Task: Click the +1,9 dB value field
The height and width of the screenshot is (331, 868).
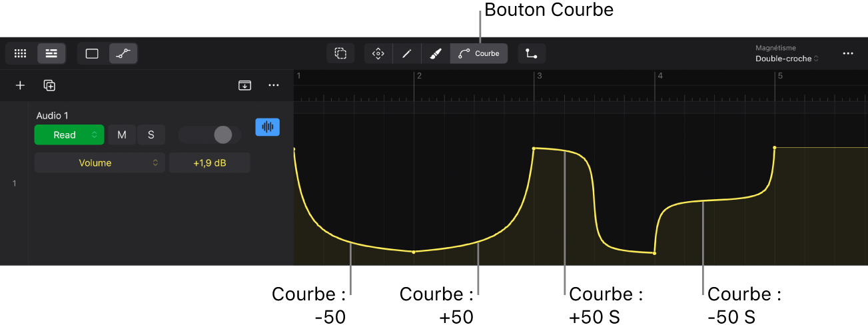Action: [x=209, y=163]
